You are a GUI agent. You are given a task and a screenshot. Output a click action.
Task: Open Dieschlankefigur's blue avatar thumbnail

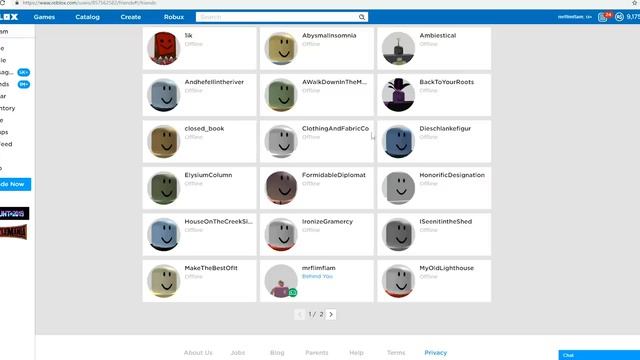point(398,142)
